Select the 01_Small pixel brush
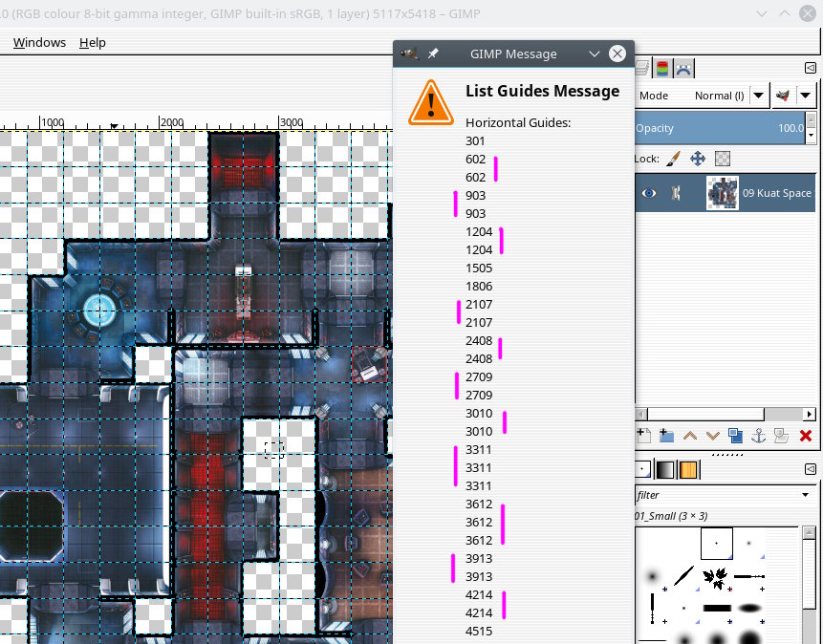The image size is (823, 644). click(717, 544)
